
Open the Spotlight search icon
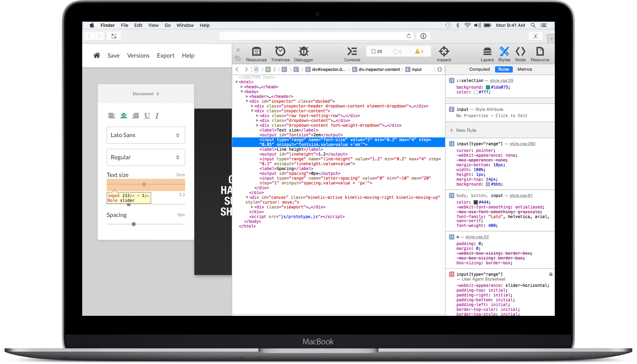(x=533, y=25)
